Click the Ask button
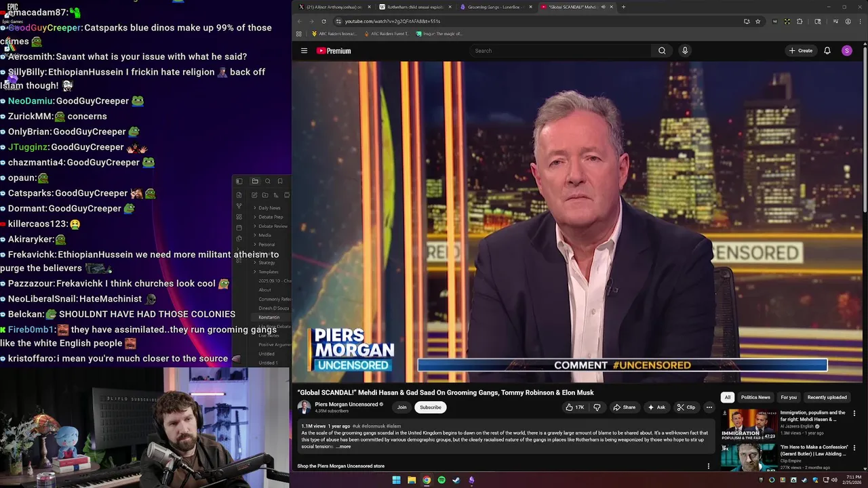This screenshot has width=868, height=488. [656, 407]
